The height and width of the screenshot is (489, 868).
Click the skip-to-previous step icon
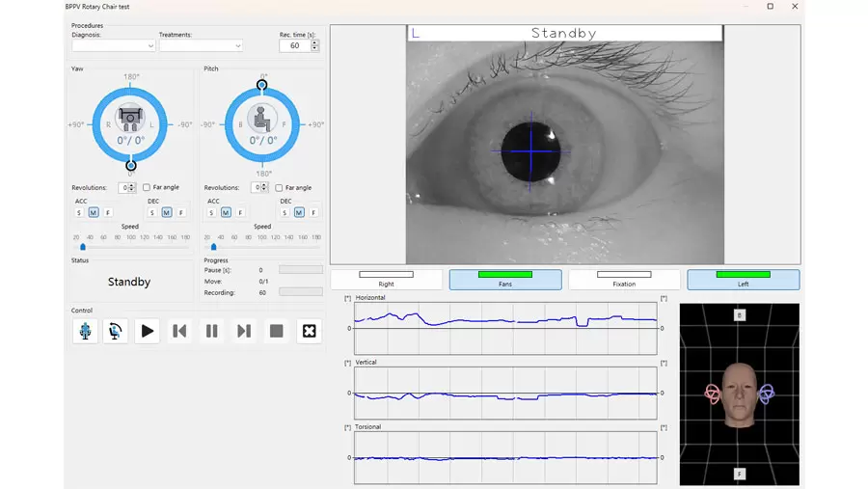tap(179, 331)
